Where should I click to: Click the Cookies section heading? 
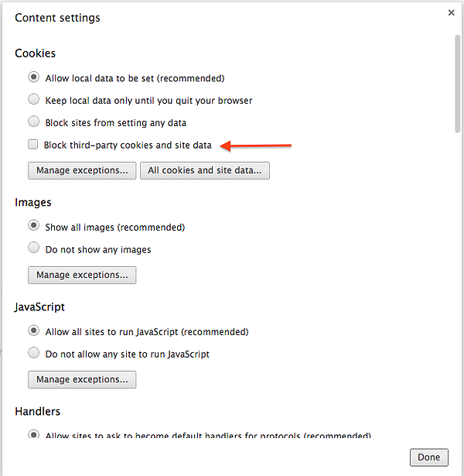click(36, 53)
